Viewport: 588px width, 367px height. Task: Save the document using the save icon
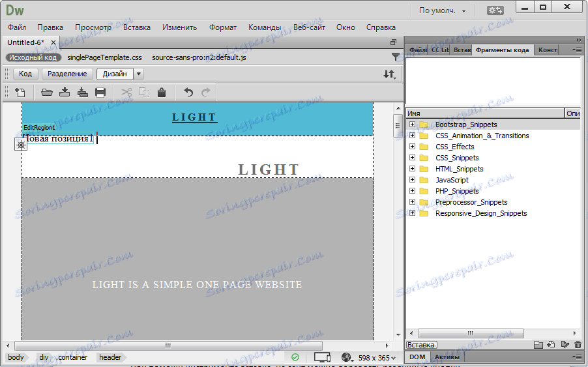[65, 92]
